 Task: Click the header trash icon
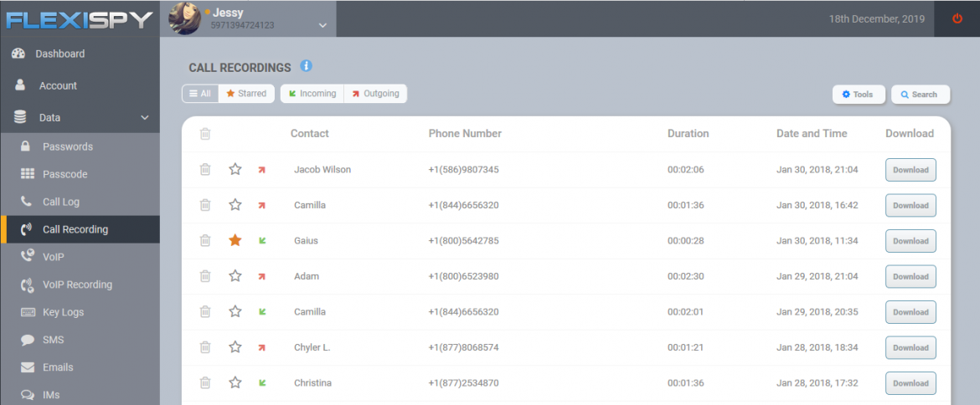tap(205, 134)
